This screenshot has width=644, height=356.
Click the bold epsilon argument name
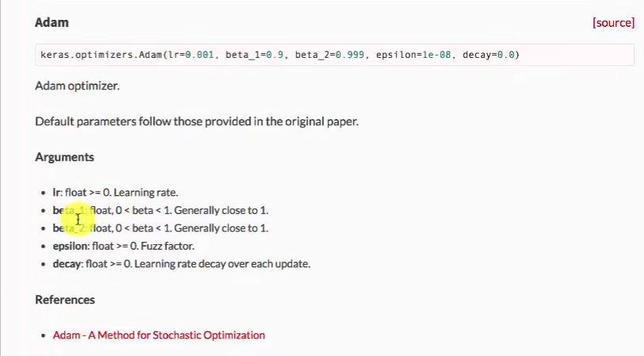(70, 246)
